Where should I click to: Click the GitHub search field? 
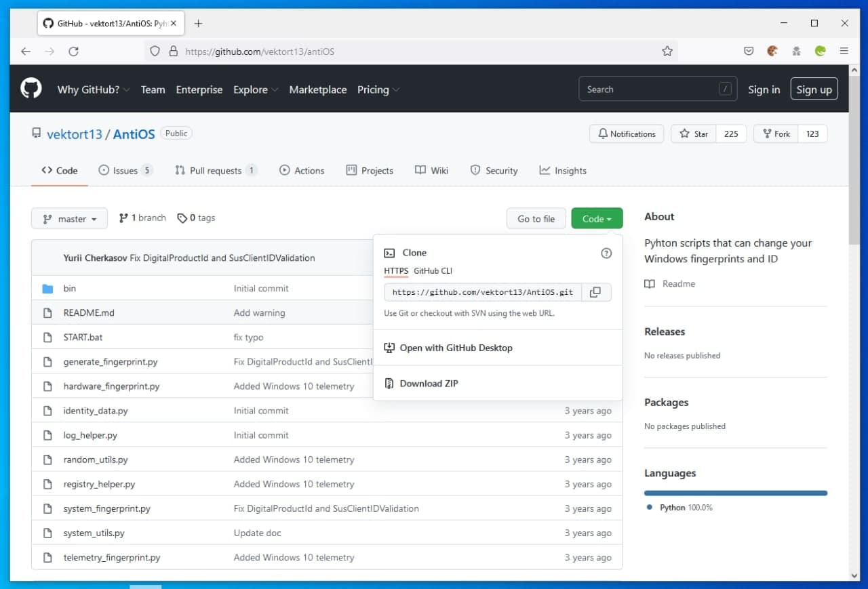click(x=648, y=89)
